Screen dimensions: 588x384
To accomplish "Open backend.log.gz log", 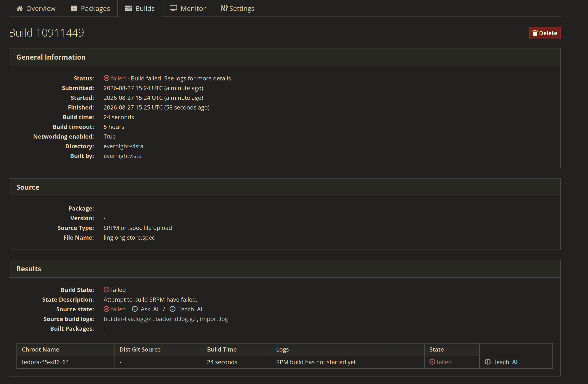I will [x=176, y=319].
